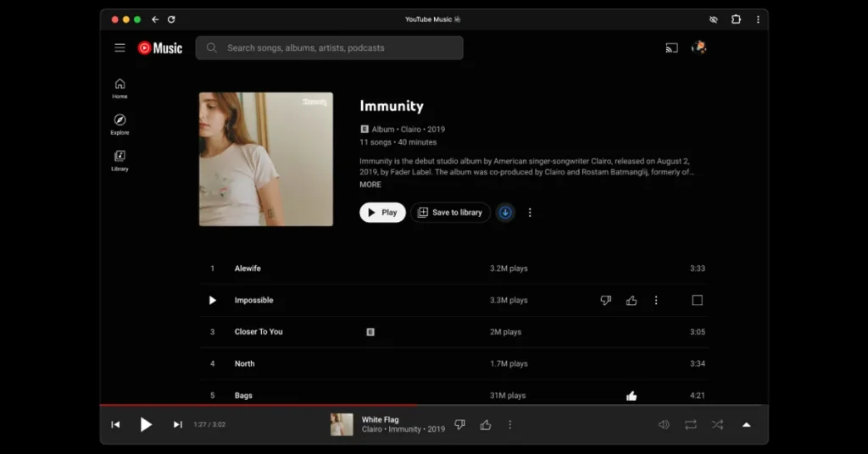Reload the page with the refresh icon
This screenshot has height=454, width=868.
171,19
